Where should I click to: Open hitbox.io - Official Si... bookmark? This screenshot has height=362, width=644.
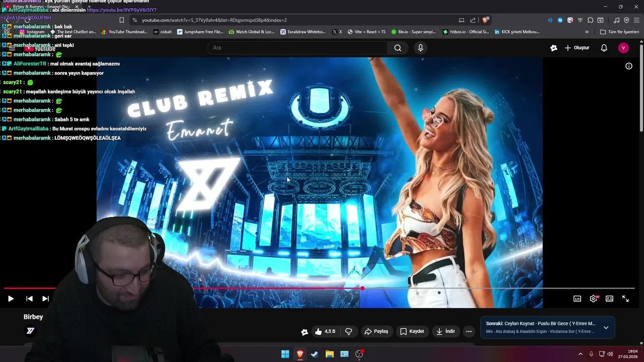[x=465, y=32]
